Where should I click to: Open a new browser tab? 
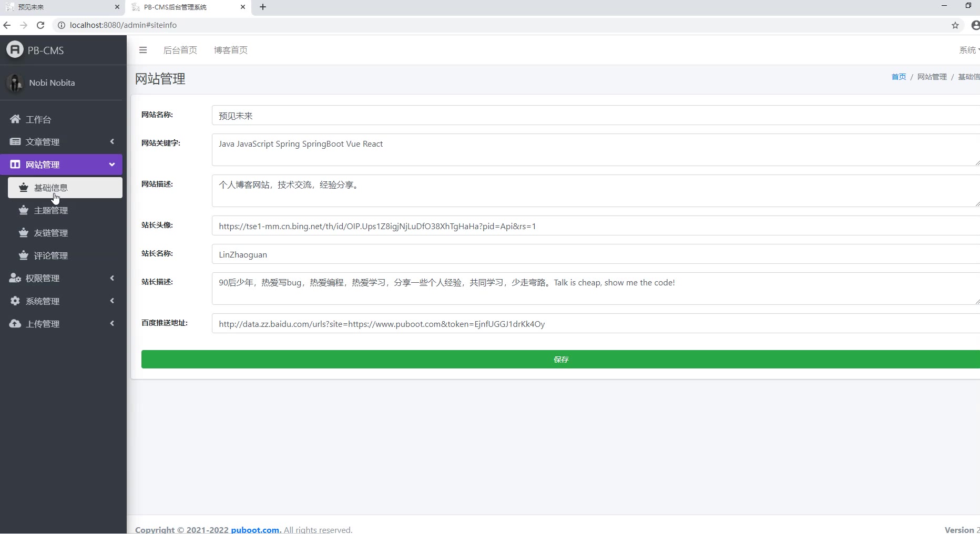pos(263,7)
